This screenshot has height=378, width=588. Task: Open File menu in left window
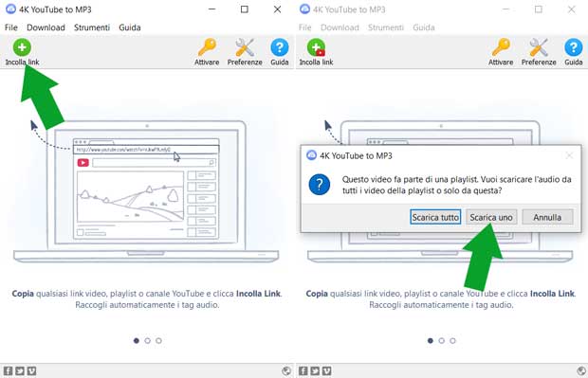pyautogui.click(x=10, y=27)
